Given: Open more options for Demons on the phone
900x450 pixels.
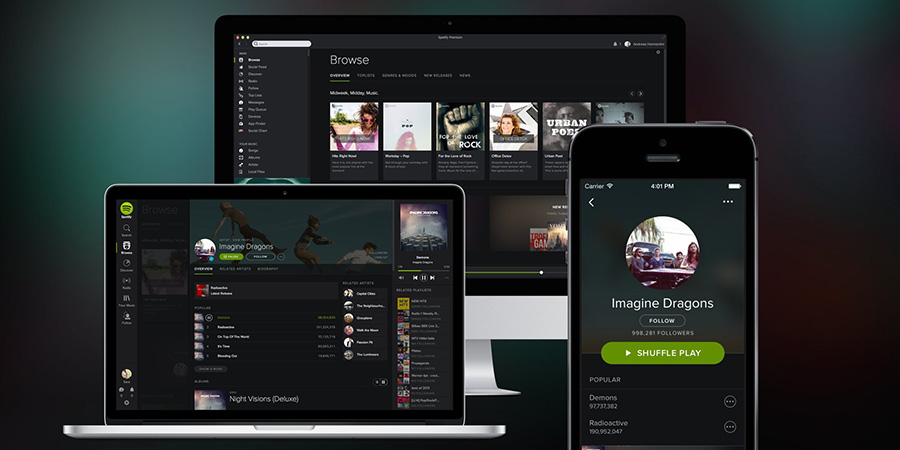Looking at the screenshot, I should pyautogui.click(x=729, y=401).
